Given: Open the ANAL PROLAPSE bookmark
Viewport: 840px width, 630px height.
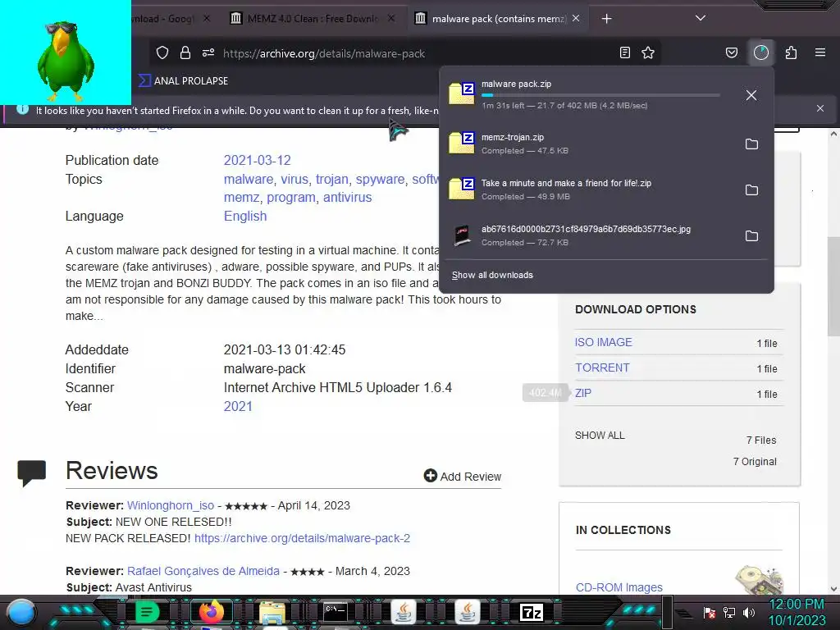Looking at the screenshot, I should pos(183,81).
